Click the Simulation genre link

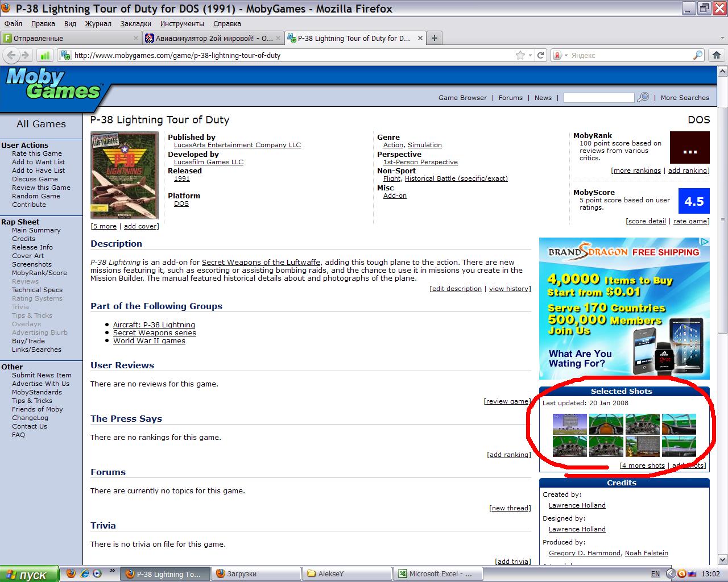coord(425,145)
